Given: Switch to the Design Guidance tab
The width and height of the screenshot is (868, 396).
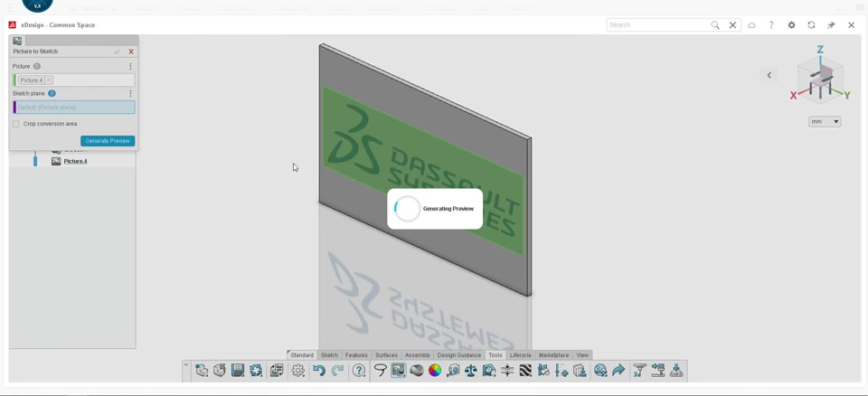Looking at the screenshot, I should [x=459, y=355].
